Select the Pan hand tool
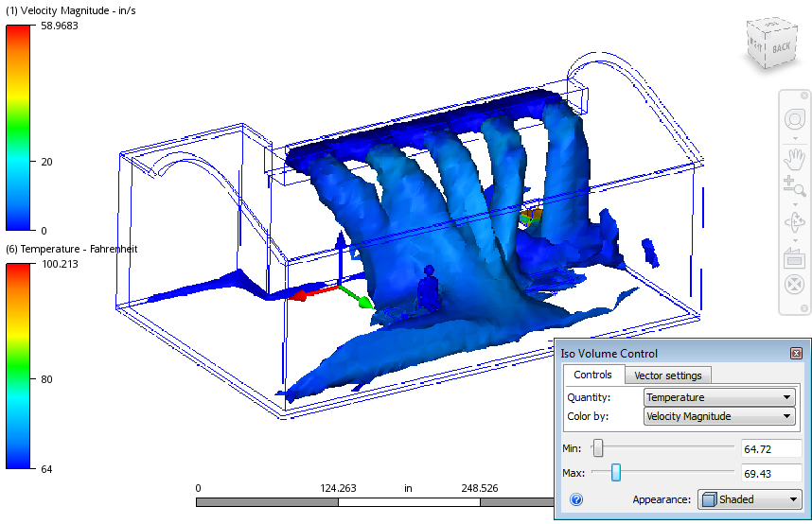Viewport: 812px width, 524px height. pyautogui.click(x=794, y=159)
